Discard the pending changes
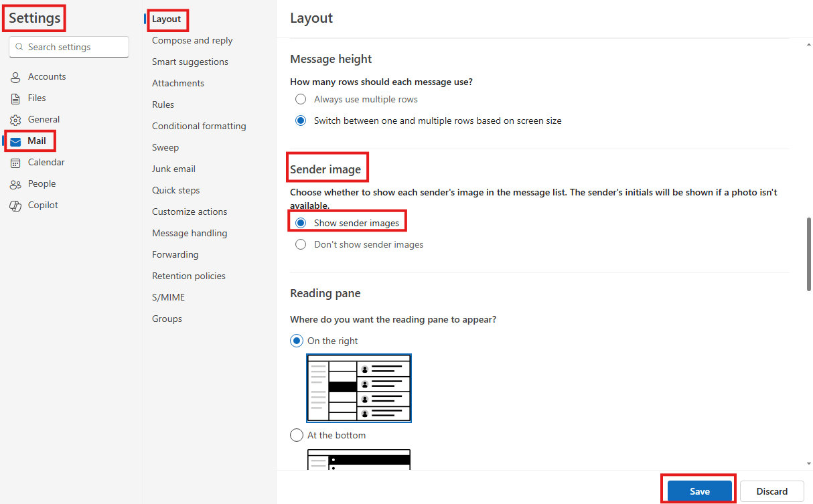The image size is (813, 504). pos(772,491)
